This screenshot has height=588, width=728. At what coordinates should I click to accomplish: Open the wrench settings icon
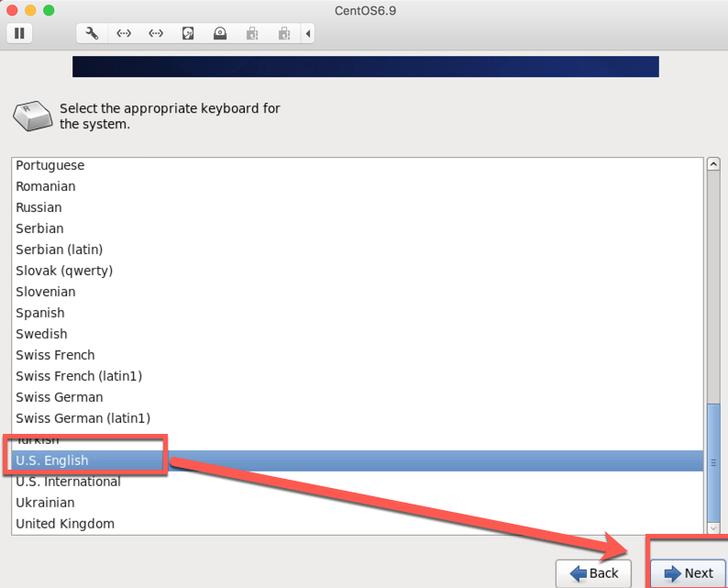pyautogui.click(x=92, y=34)
